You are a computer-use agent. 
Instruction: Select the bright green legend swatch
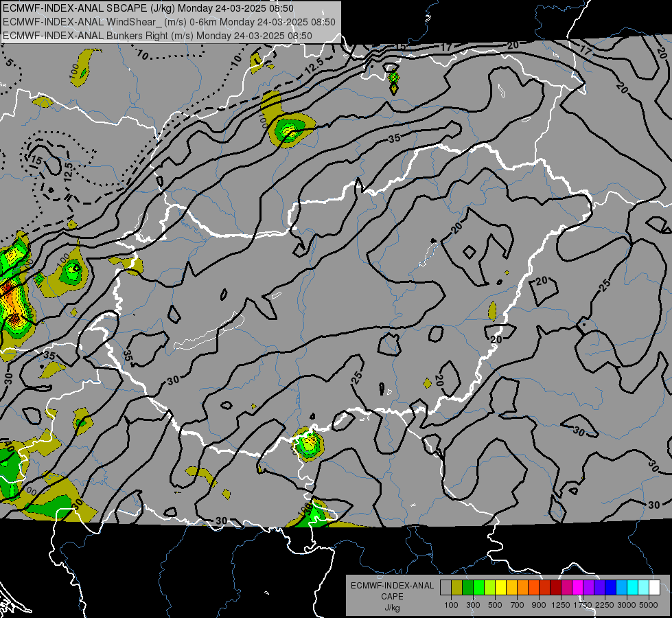tap(478, 587)
